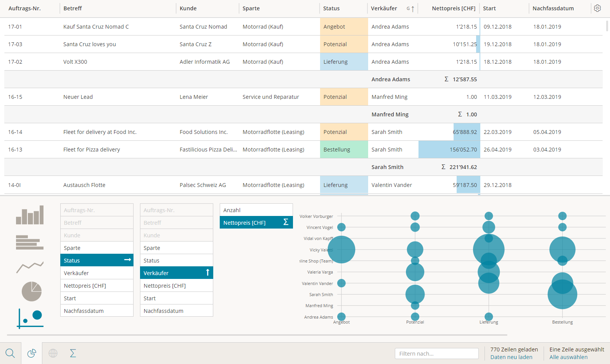The image size is (610, 364).
Task: Select Status in second axis list
Action: [176, 260]
